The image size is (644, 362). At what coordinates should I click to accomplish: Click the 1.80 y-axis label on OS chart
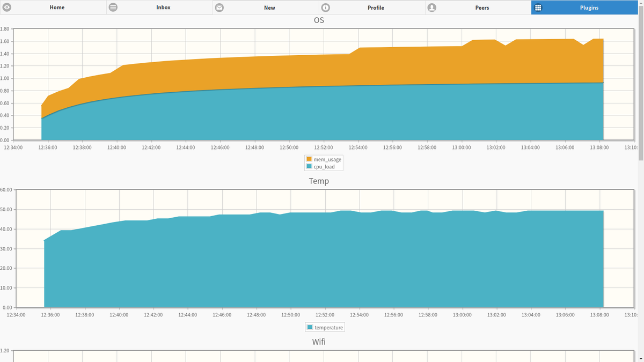(x=5, y=29)
